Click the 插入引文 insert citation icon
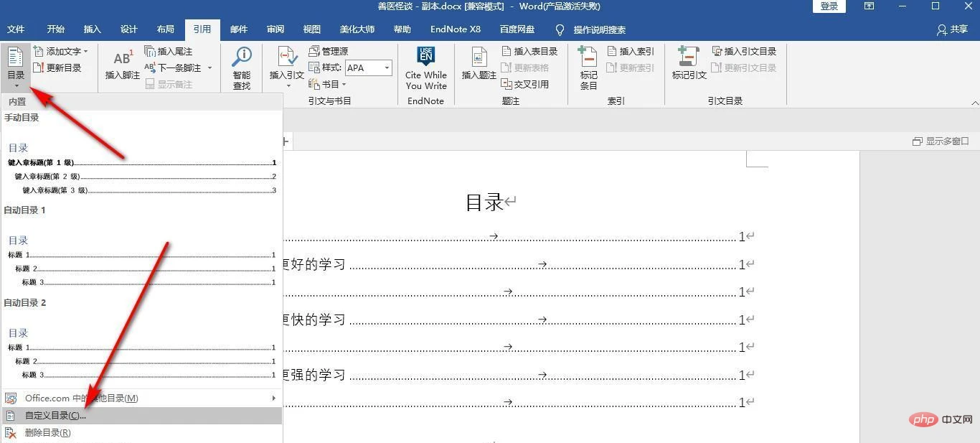Image resolution: width=980 pixels, height=443 pixels. coord(286,65)
